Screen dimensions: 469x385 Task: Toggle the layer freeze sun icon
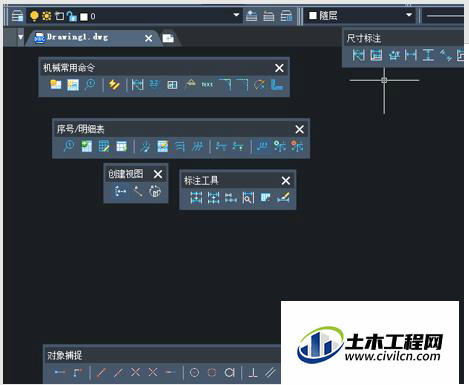(47, 16)
